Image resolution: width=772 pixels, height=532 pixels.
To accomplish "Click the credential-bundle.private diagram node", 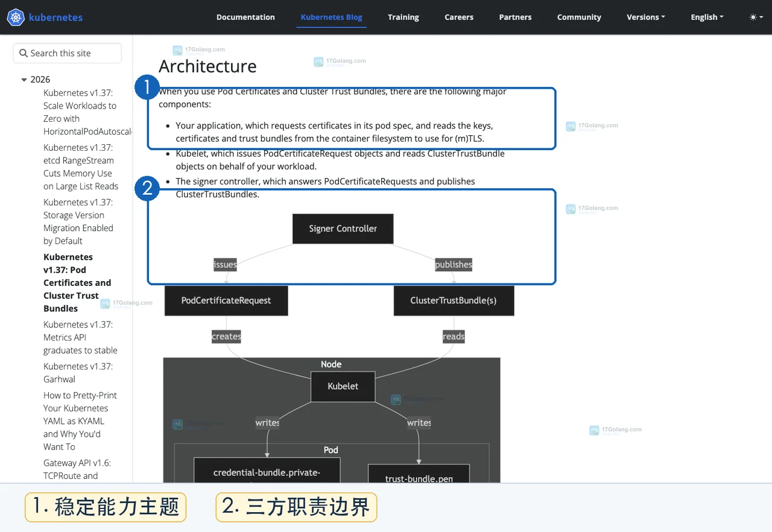I will click(267, 471).
